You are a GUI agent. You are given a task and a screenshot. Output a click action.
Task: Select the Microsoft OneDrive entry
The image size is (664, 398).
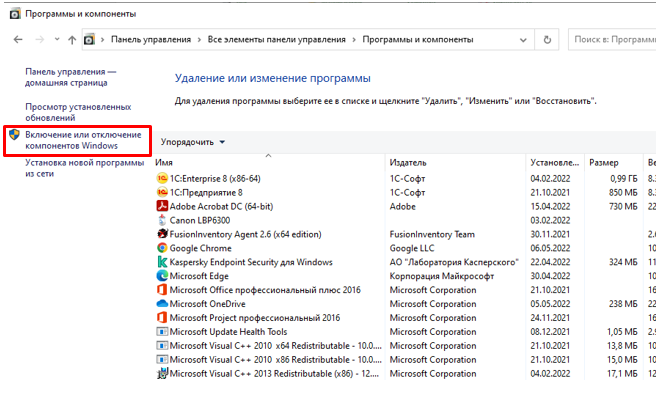pos(208,304)
